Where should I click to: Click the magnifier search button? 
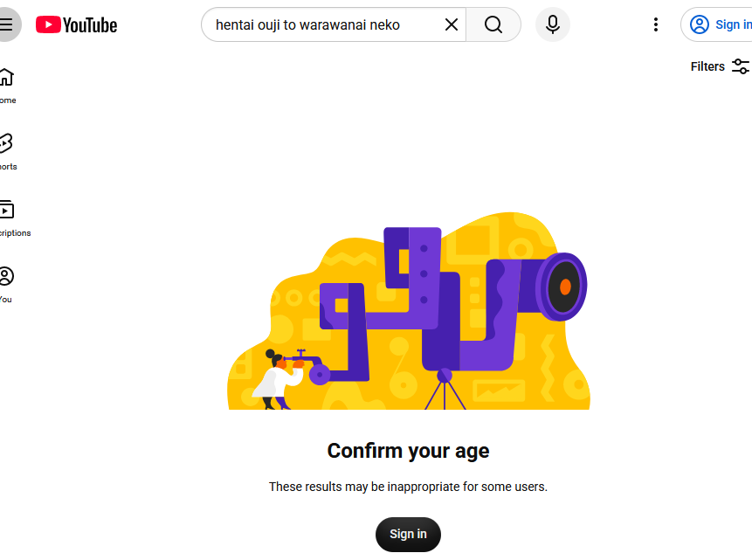tap(493, 24)
